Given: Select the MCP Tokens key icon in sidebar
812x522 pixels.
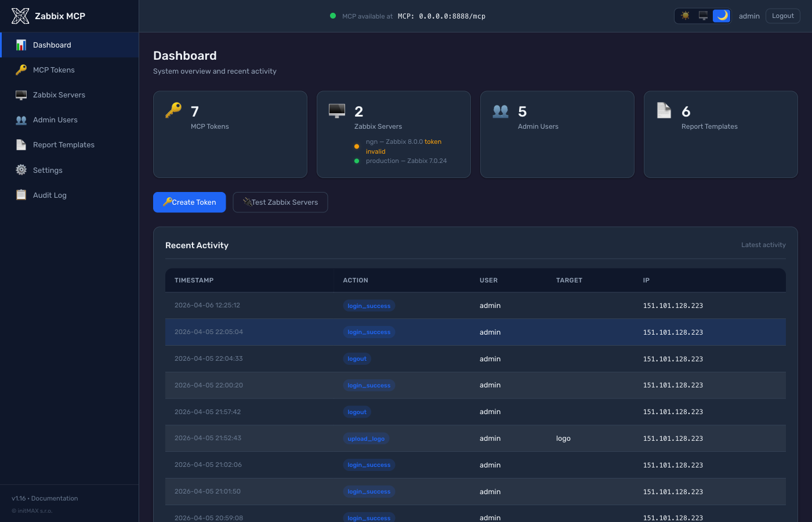Looking at the screenshot, I should coord(21,70).
